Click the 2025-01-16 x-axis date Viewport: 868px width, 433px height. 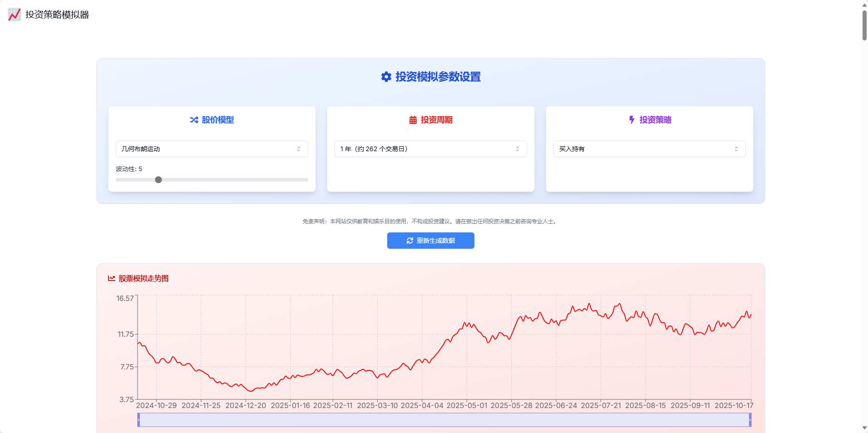(291, 405)
